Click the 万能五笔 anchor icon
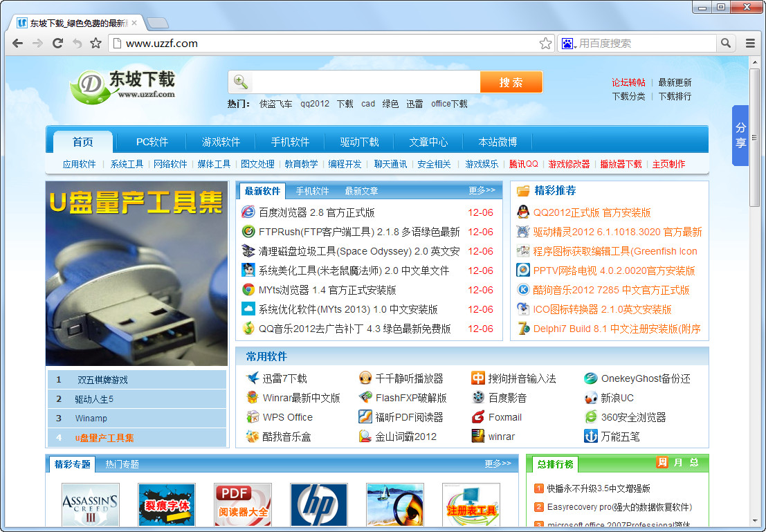This screenshot has width=766, height=532. (591, 436)
